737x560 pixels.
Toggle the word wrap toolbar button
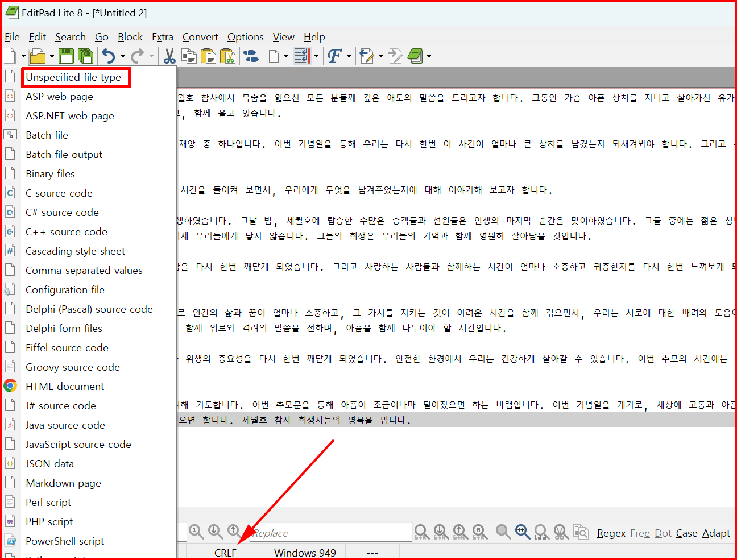302,56
